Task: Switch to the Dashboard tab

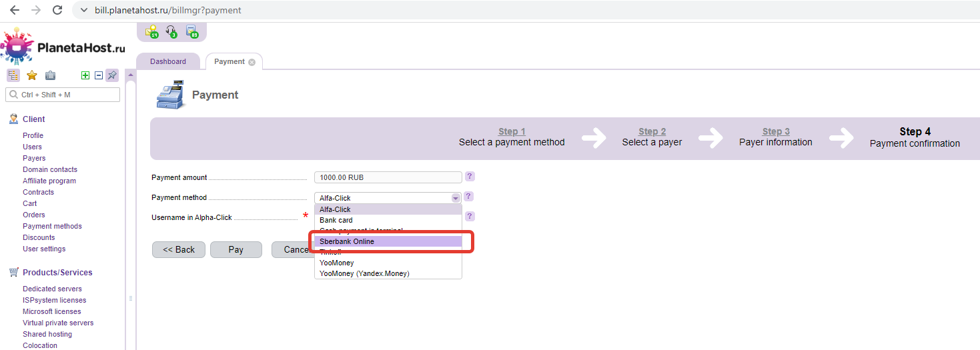Action: click(168, 61)
